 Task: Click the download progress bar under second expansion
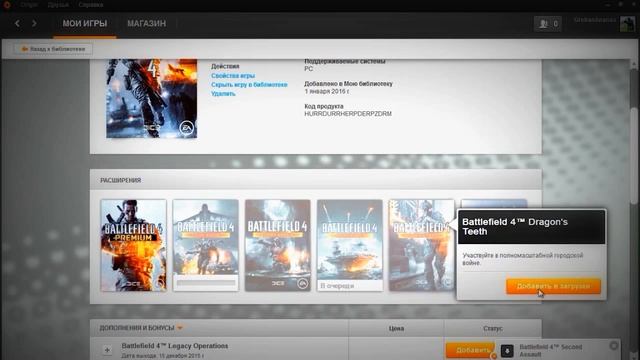[x=205, y=282]
